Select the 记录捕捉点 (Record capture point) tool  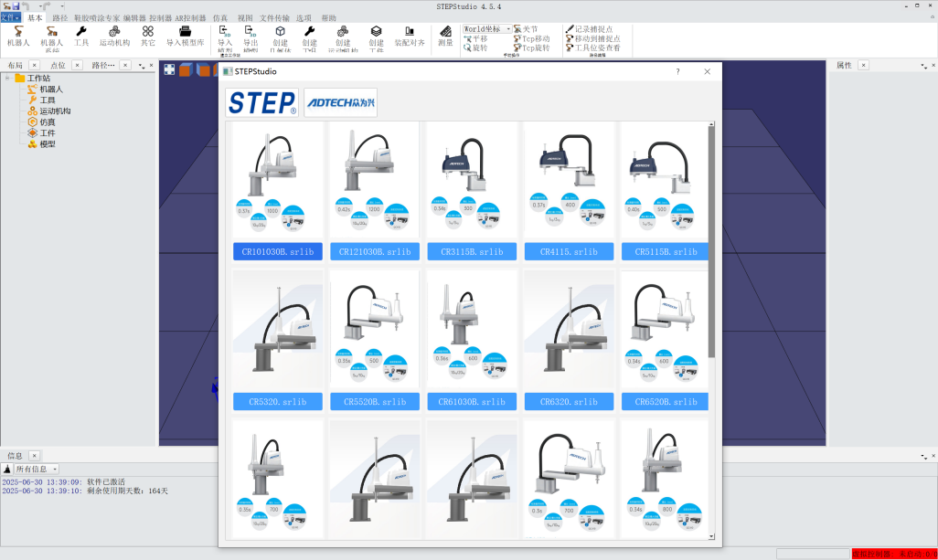pyautogui.click(x=593, y=29)
